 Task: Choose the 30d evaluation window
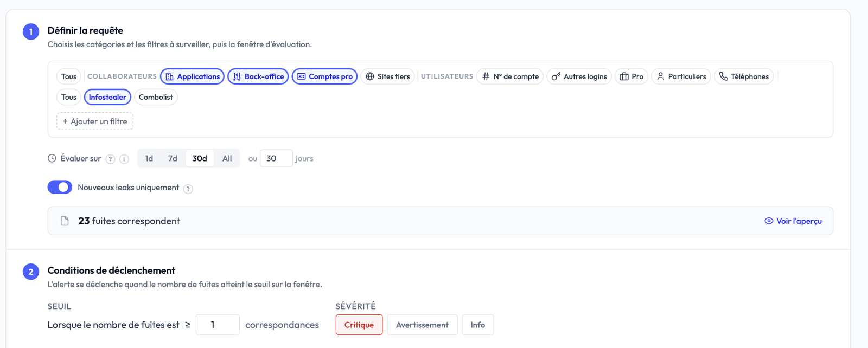point(200,158)
